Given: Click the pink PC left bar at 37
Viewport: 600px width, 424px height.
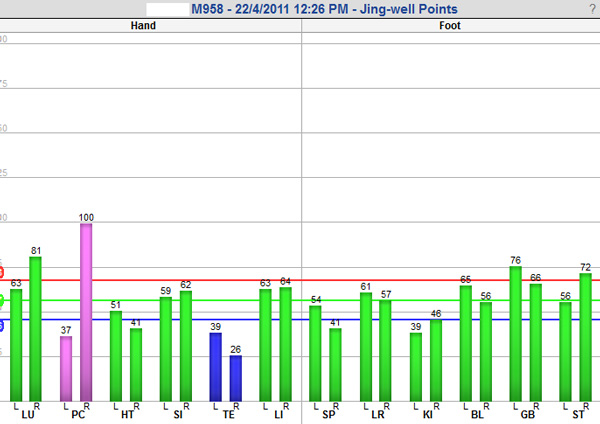Looking at the screenshot, I should point(66,367).
